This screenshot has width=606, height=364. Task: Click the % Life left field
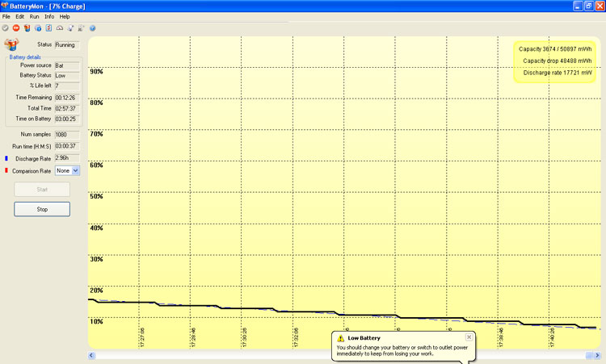[x=67, y=86]
